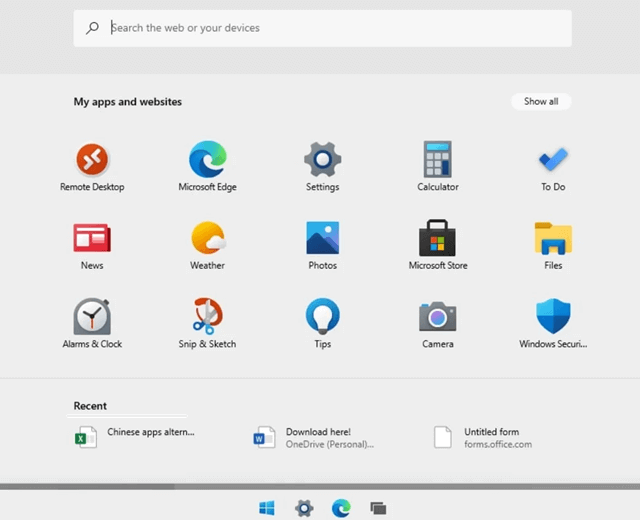Click the magnifying glass search icon
This screenshot has width=640, height=520.
click(92, 28)
